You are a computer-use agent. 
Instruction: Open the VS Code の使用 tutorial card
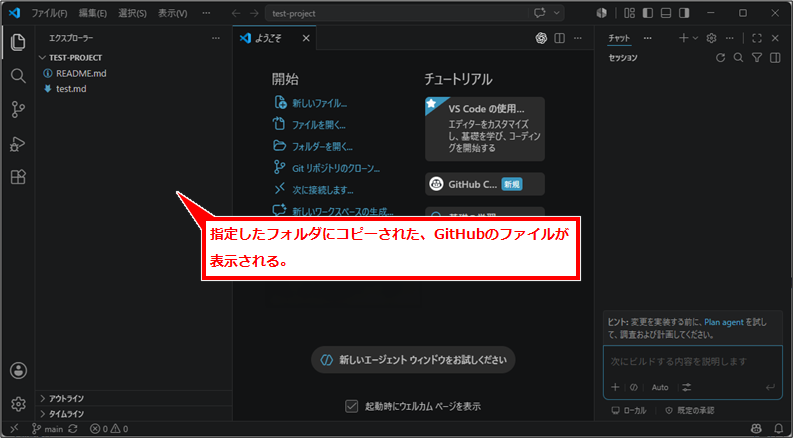click(x=484, y=129)
